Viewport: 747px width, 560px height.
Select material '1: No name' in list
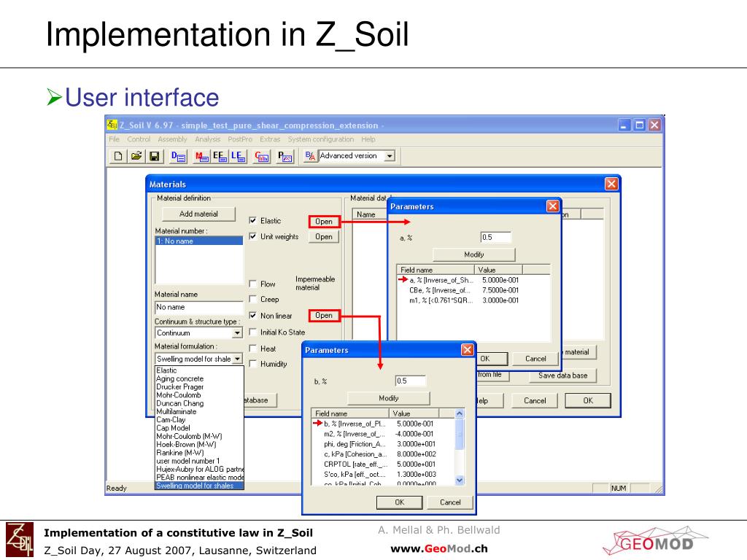pos(198,241)
